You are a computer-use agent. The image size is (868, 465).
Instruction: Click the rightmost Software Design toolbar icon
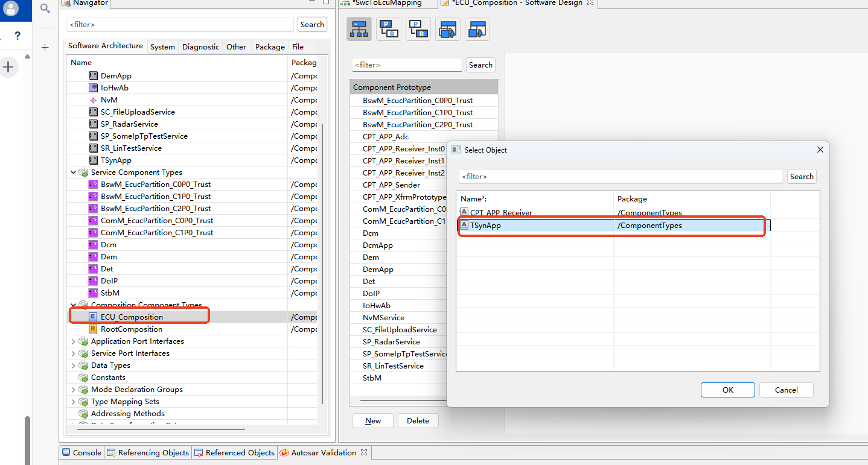477,29
